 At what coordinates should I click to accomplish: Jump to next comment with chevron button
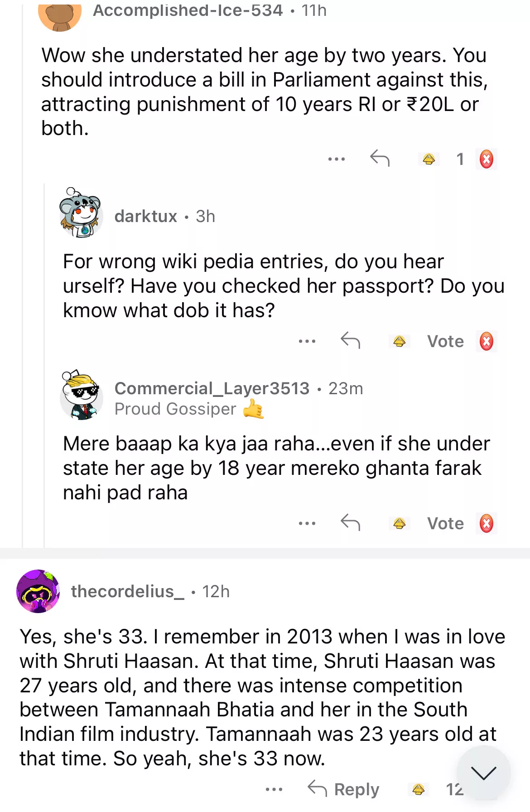483,773
